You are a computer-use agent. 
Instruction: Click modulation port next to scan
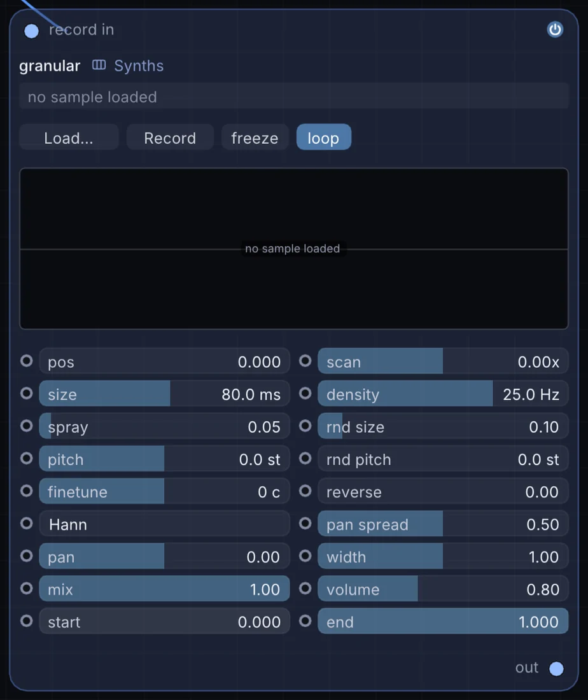[305, 361]
